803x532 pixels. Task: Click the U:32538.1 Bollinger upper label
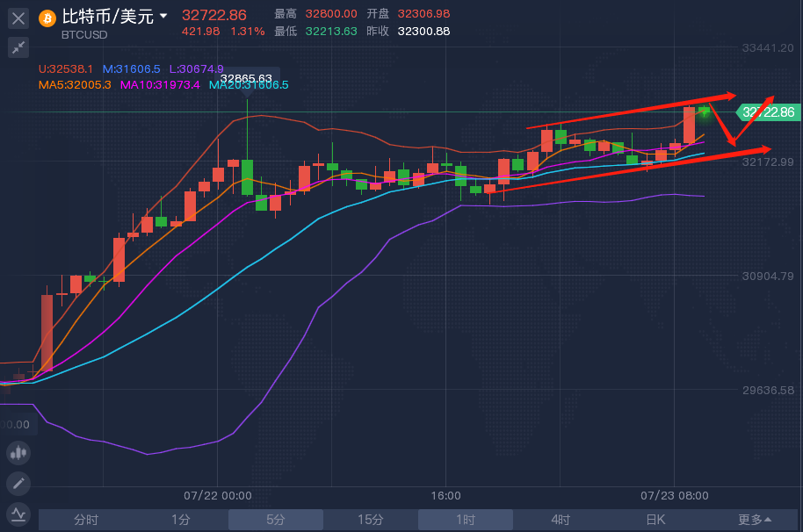pyautogui.click(x=66, y=69)
